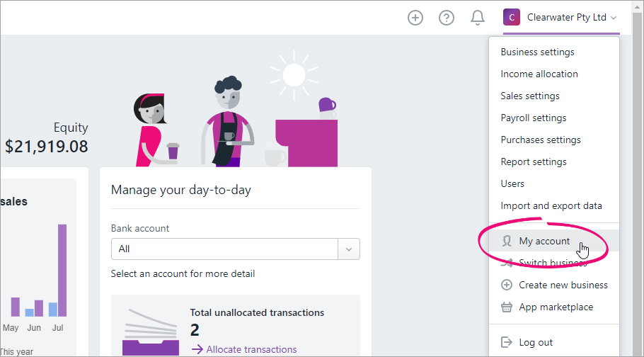
Task: Click the My account person icon
Action: click(x=507, y=242)
